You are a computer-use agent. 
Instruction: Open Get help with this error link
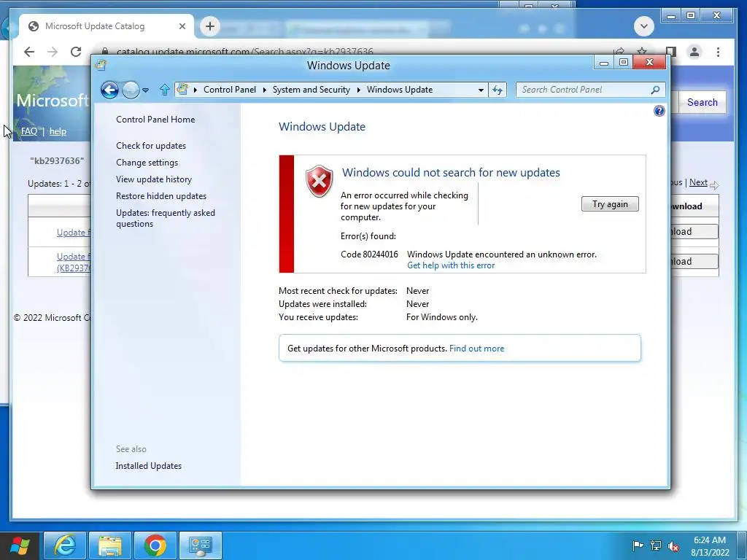[451, 265]
